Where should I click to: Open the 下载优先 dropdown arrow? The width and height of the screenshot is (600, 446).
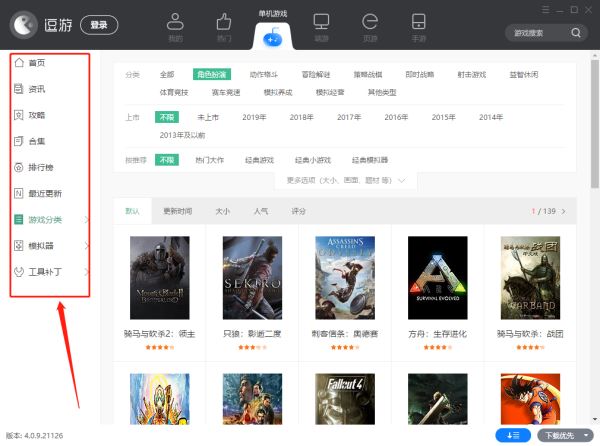(x=586, y=435)
